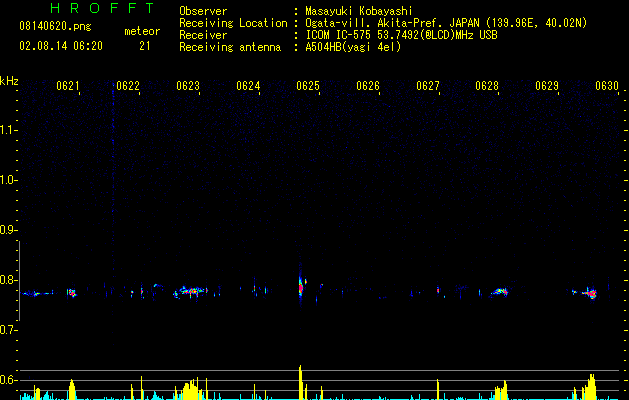Click the echo cluster near 0628
629x400 pixels.
[x=500, y=292]
